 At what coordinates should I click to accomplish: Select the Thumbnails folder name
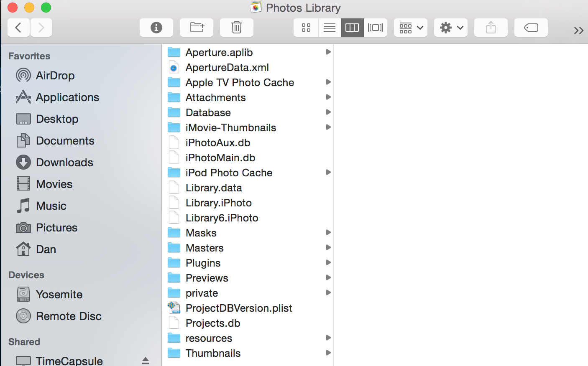(x=213, y=353)
